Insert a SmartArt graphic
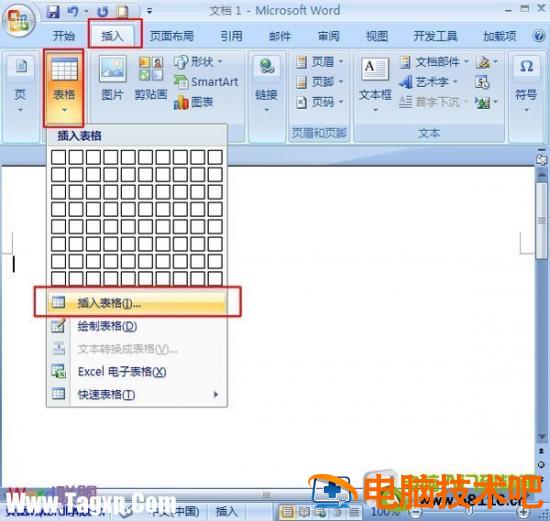The width and height of the screenshot is (550, 521). tap(206, 82)
